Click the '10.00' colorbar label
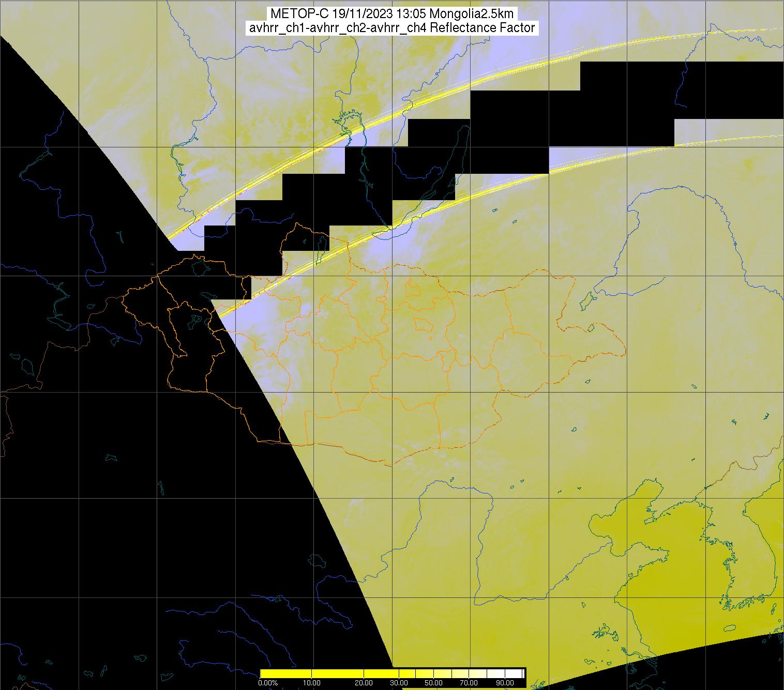784x690 pixels. (312, 683)
